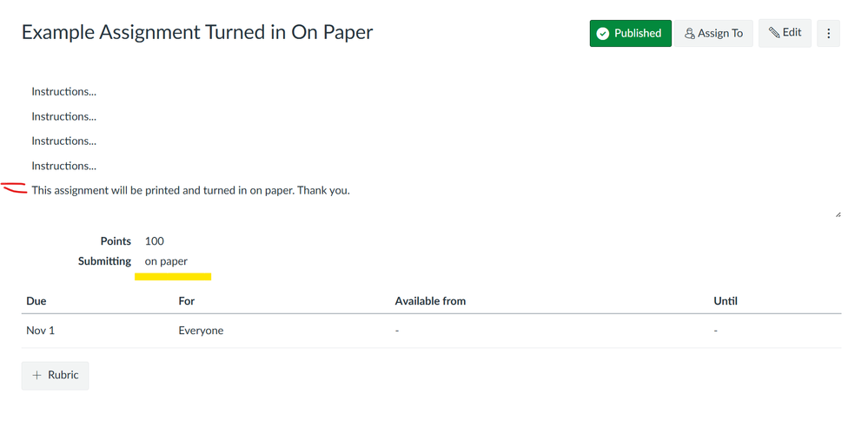The width and height of the screenshot is (868, 427).
Task: Click the red arrow annotation mark
Action: pyautogui.click(x=15, y=187)
